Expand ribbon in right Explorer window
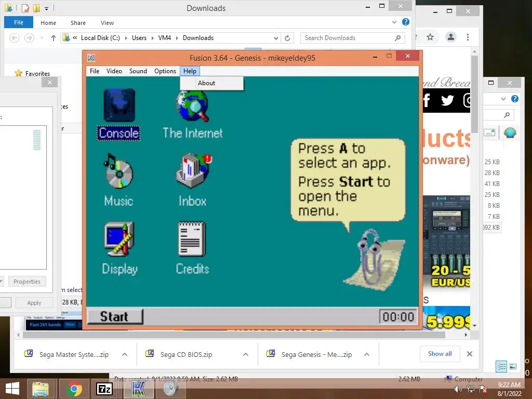 (503, 99)
